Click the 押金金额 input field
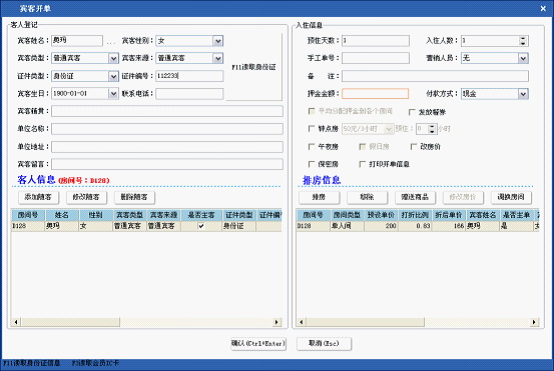 pyautogui.click(x=376, y=94)
